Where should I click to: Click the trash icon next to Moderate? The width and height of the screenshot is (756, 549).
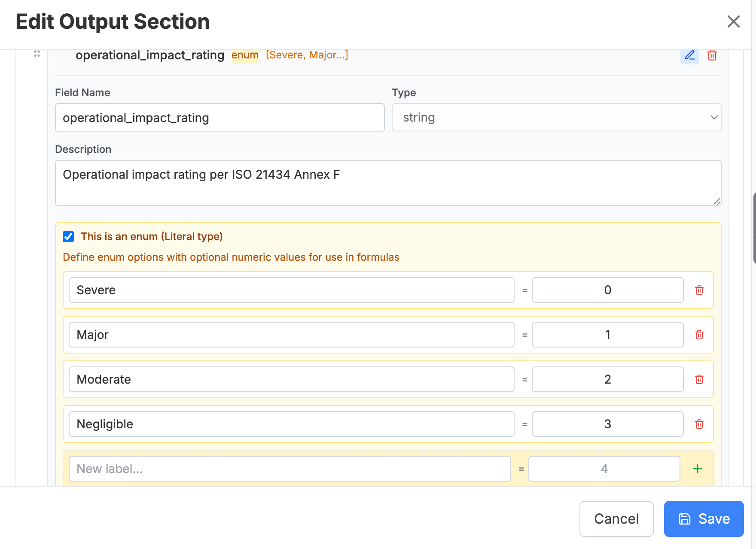pyautogui.click(x=699, y=380)
